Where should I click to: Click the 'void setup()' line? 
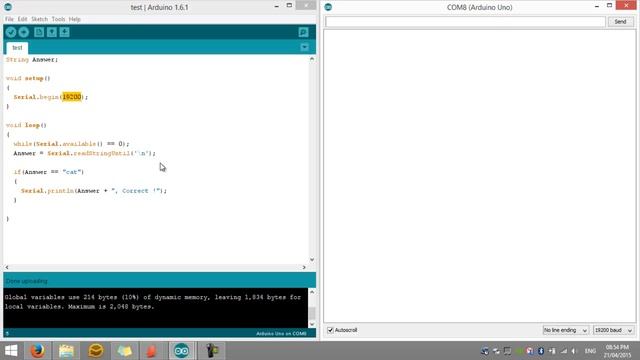tap(28, 78)
